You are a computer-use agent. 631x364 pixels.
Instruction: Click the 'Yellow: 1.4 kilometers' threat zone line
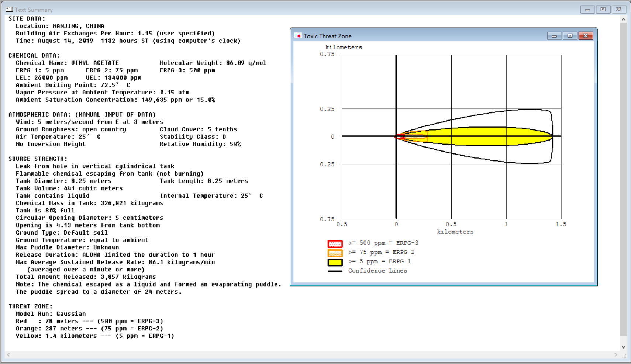pos(95,336)
